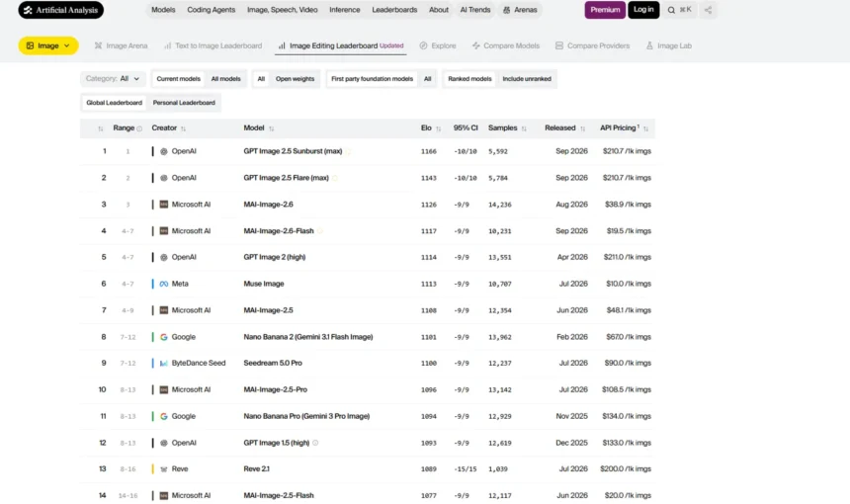
Task: Click Microsoft AI logo in MAI-Image-2.6 row
Action: pos(164,205)
